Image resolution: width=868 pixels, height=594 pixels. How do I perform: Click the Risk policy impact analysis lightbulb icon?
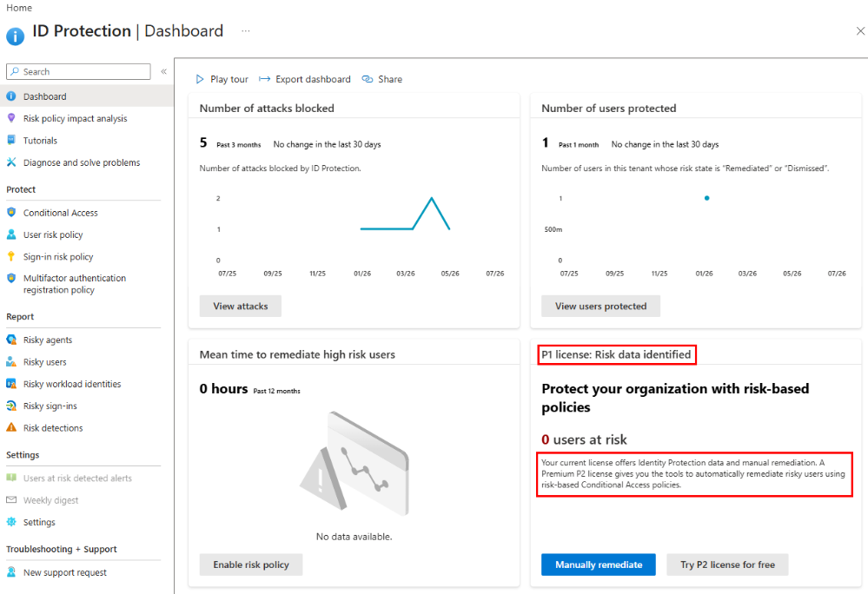coord(11,118)
